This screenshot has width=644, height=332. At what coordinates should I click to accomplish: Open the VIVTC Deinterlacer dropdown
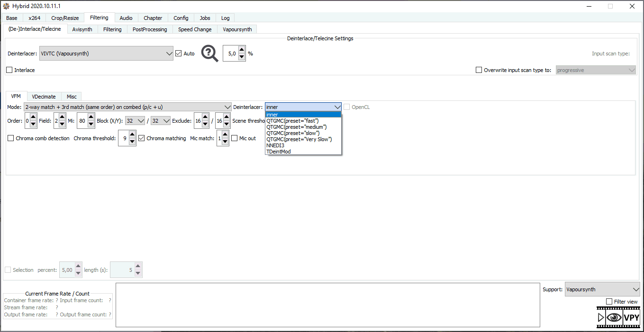[106, 54]
